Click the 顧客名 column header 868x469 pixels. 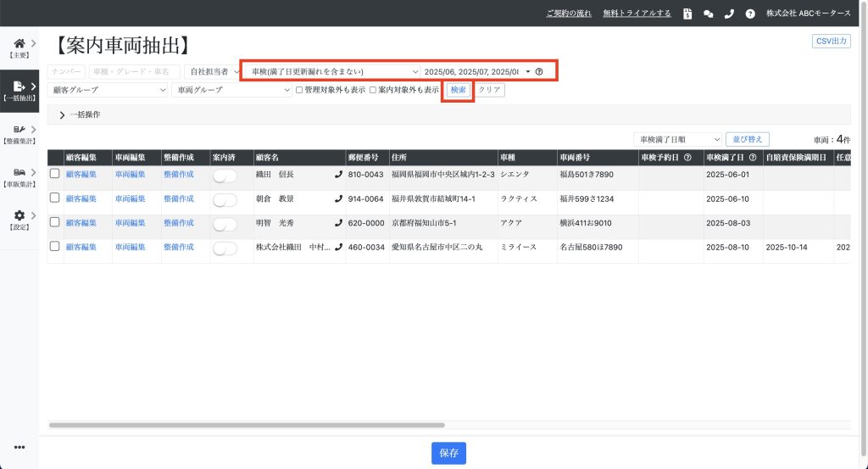tap(299, 157)
